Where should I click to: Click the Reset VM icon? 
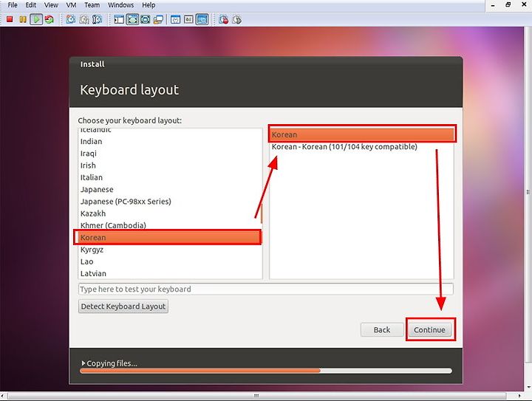(x=50, y=19)
